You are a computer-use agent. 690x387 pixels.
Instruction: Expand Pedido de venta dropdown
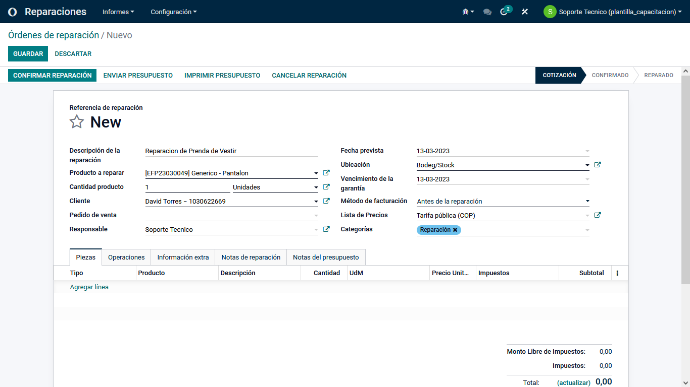pyautogui.click(x=316, y=215)
